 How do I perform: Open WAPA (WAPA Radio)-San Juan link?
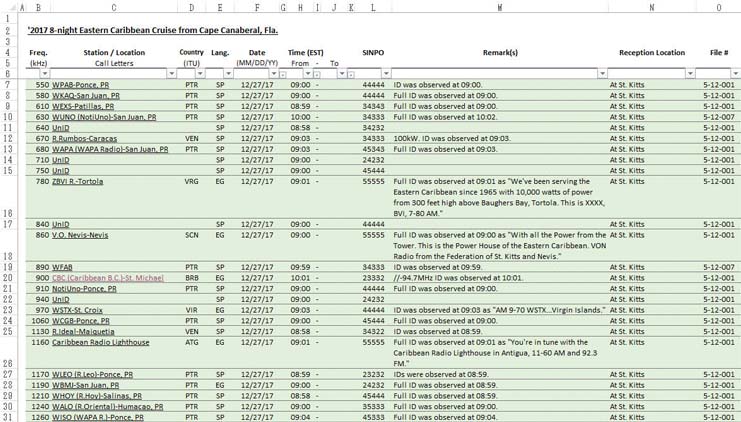coord(110,149)
